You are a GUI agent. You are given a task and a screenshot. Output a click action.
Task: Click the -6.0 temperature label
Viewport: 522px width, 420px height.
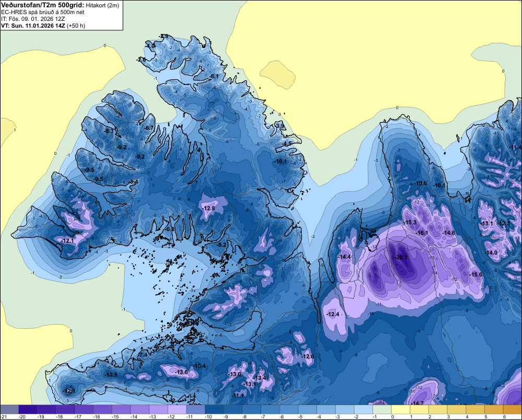170,229
